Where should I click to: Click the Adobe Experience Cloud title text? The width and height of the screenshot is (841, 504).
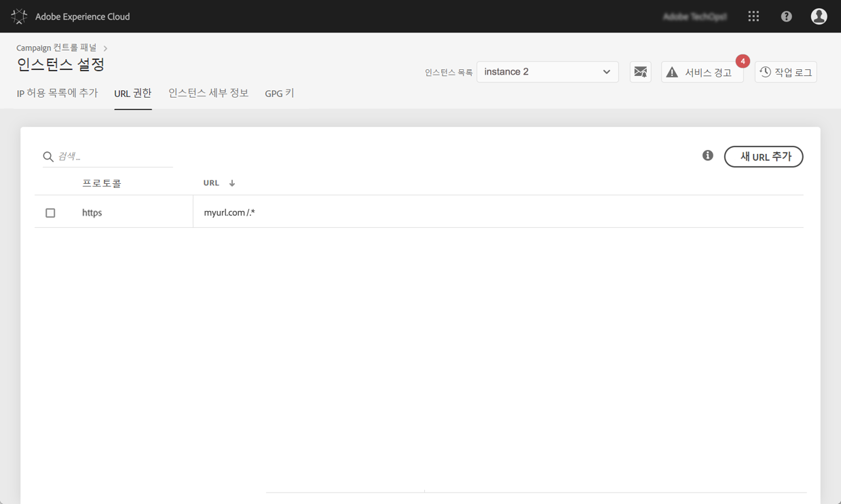coord(82,16)
